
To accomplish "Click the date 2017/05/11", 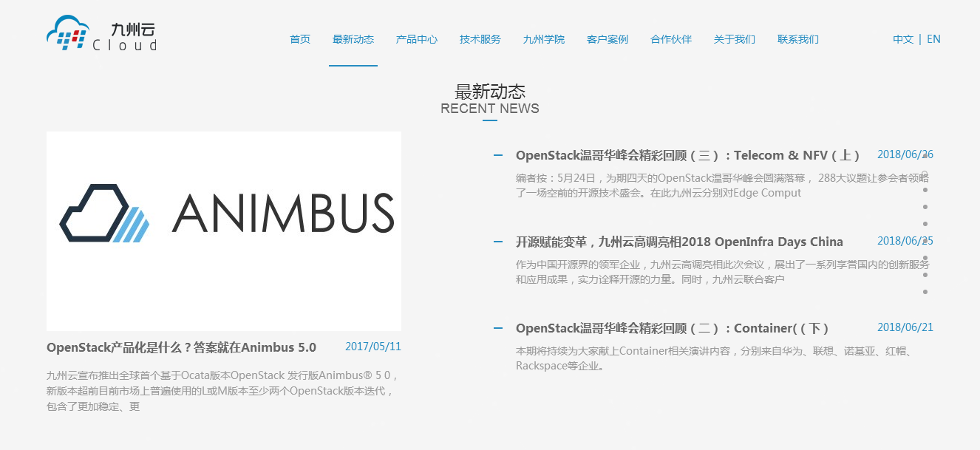I will [x=373, y=347].
